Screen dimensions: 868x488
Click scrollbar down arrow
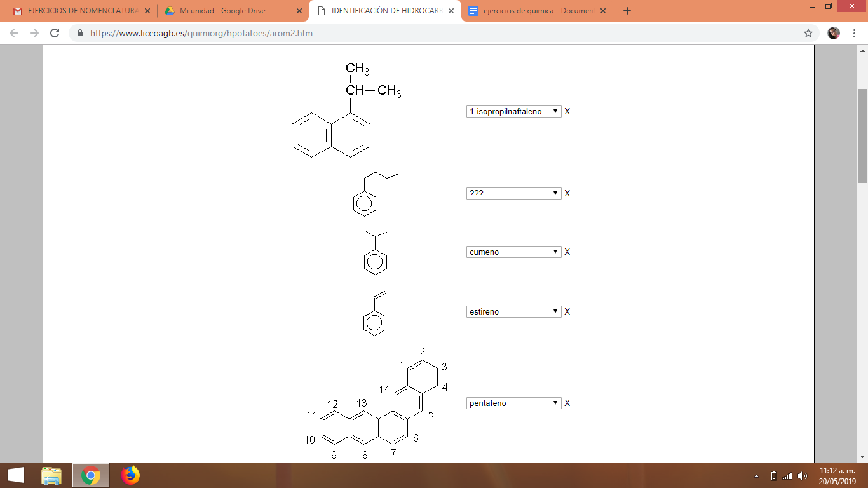[862, 457]
